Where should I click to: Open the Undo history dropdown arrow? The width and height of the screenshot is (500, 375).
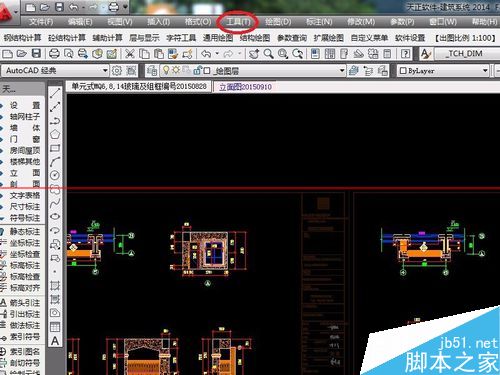[217, 54]
